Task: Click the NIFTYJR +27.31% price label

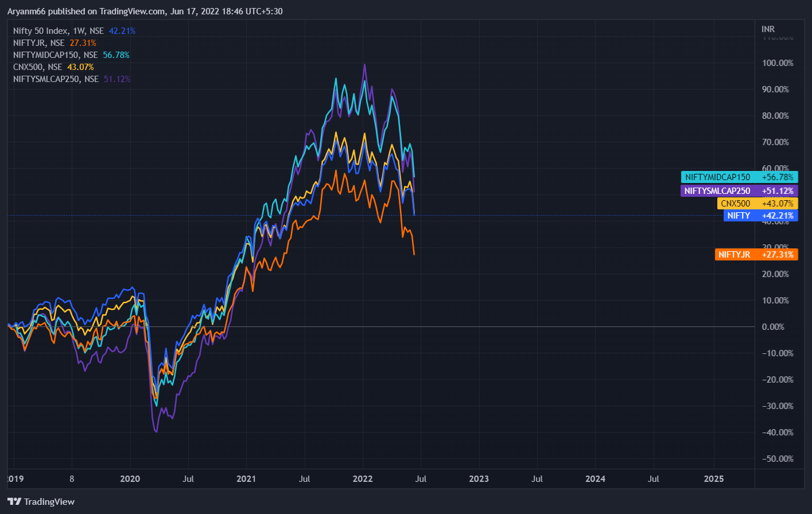Action: (x=756, y=254)
